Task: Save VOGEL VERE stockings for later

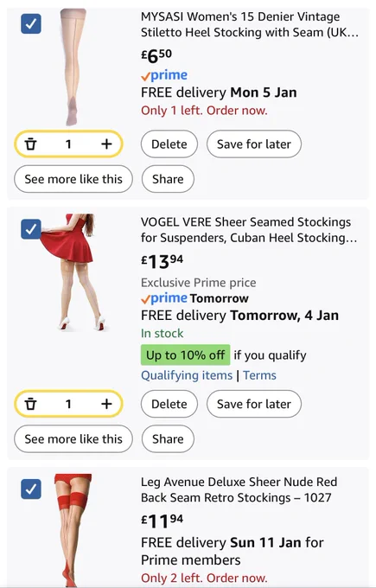Action: pos(254,404)
